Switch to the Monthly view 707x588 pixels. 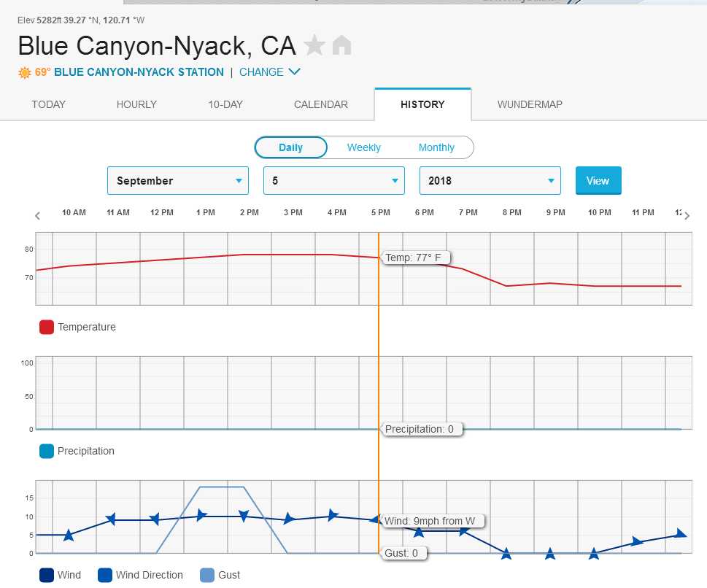pyautogui.click(x=436, y=147)
